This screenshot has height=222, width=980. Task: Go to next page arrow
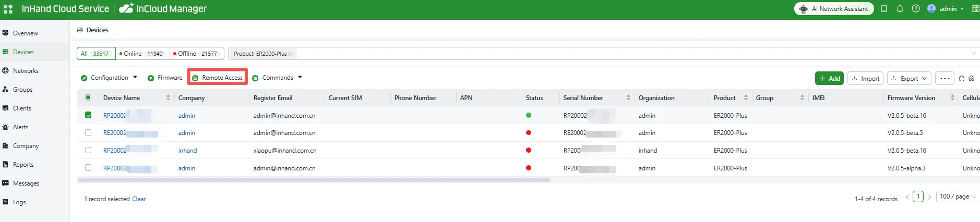pos(929,197)
